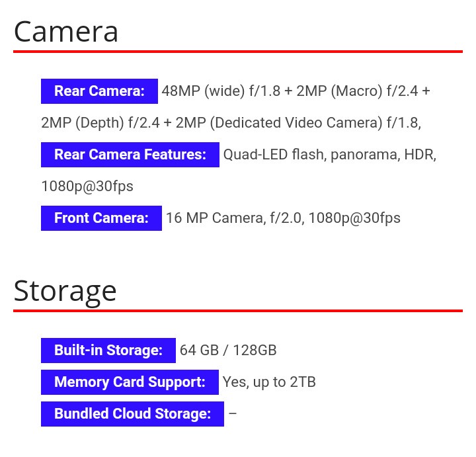Click the 64 GB / 128GB storage value
476x457 pixels.
point(228,351)
